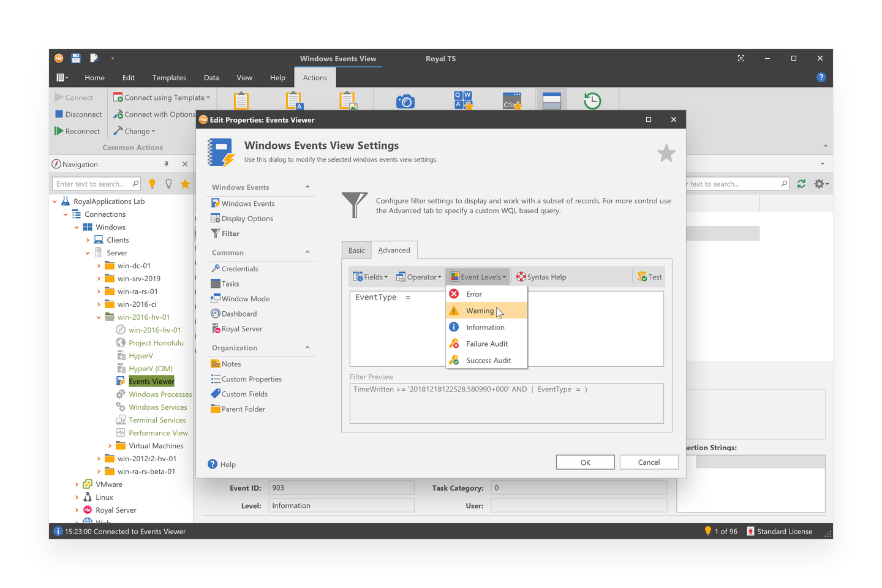This screenshot has width=882, height=588.
Task: Click the screenshot camera icon in the ribbon
Action: coord(406,100)
